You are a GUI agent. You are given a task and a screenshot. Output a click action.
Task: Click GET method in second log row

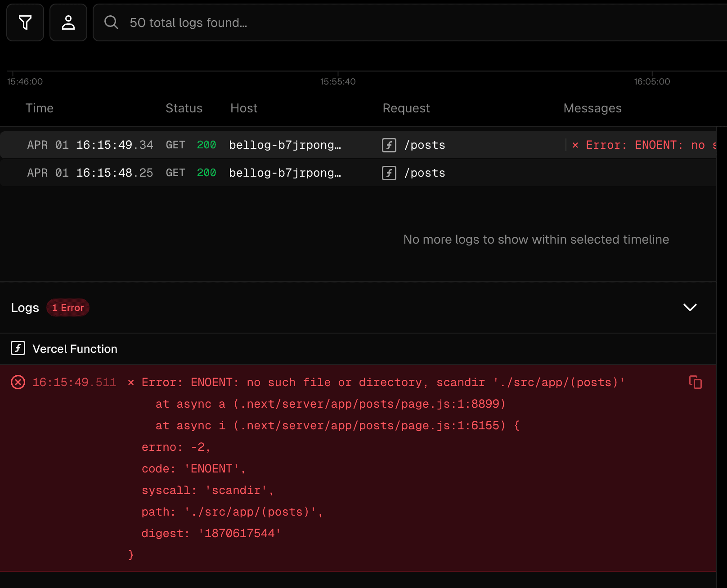point(175,173)
